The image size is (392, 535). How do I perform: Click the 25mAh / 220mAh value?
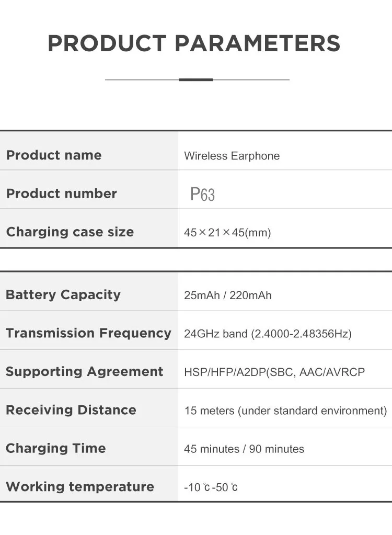point(228,295)
